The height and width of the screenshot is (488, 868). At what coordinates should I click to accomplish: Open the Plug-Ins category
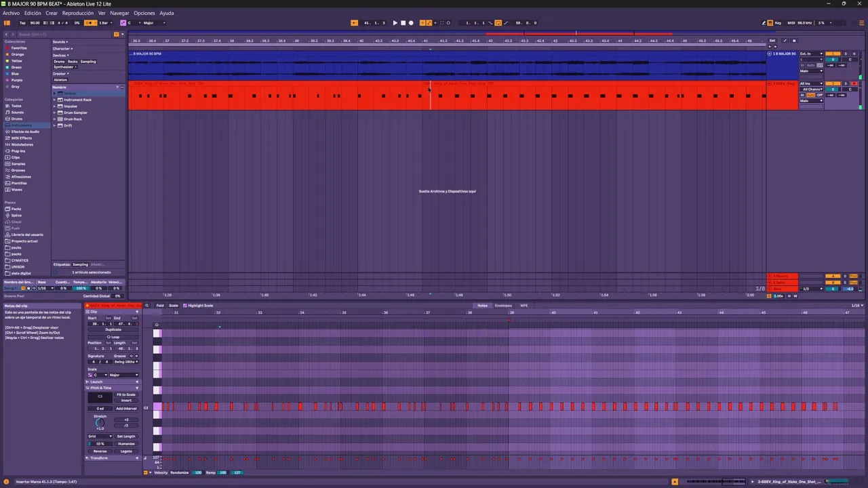18,151
